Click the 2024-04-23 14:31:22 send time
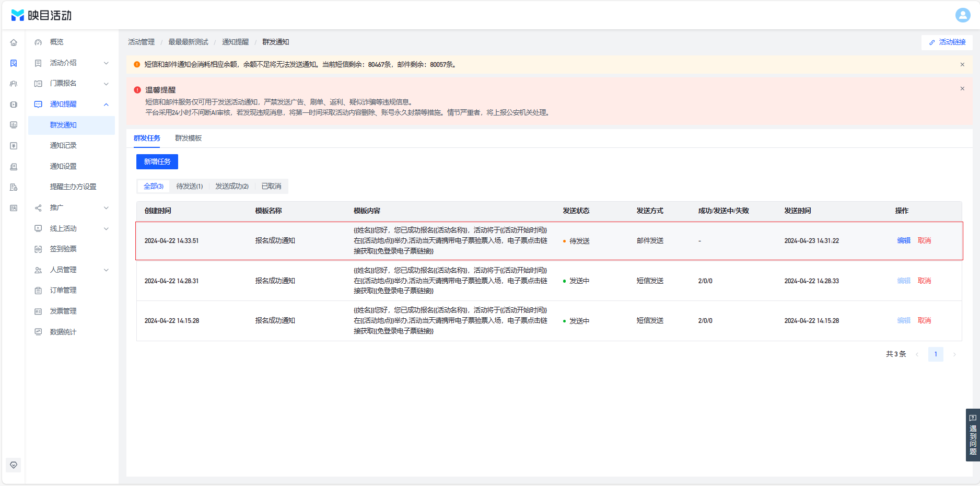The width and height of the screenshot is (980, 486). [811, 241]
